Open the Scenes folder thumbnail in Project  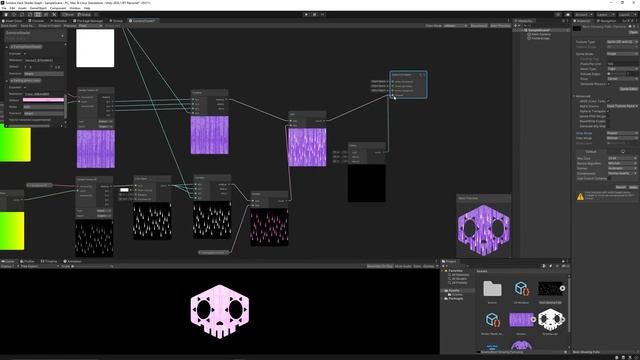coord(492,289)
